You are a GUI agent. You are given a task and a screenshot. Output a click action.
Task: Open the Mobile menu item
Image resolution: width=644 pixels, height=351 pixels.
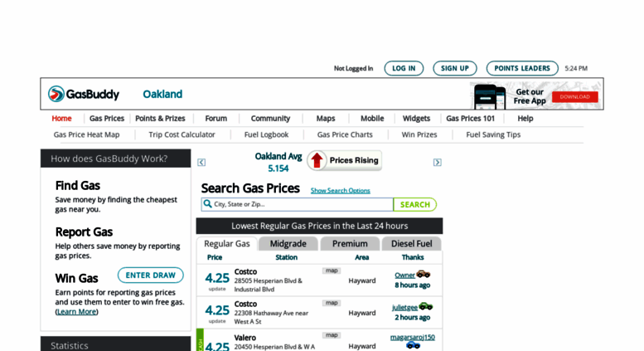(x=372, y=119)
